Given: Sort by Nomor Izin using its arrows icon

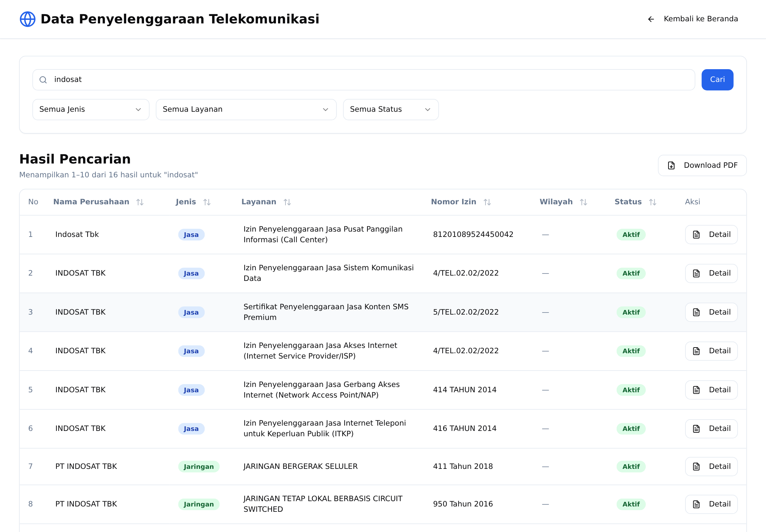Looking at the screenshot, I should tap(487, 202).
